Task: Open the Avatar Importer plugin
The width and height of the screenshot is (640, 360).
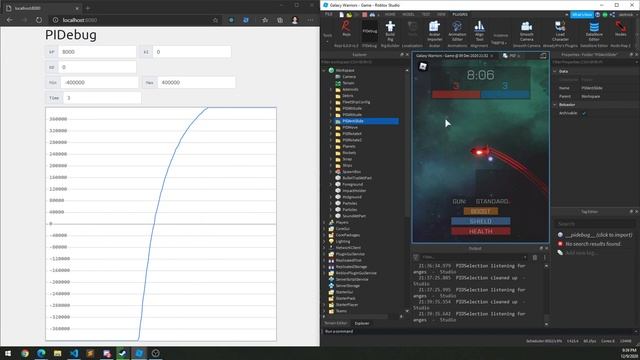Action: tap(434, 31)
